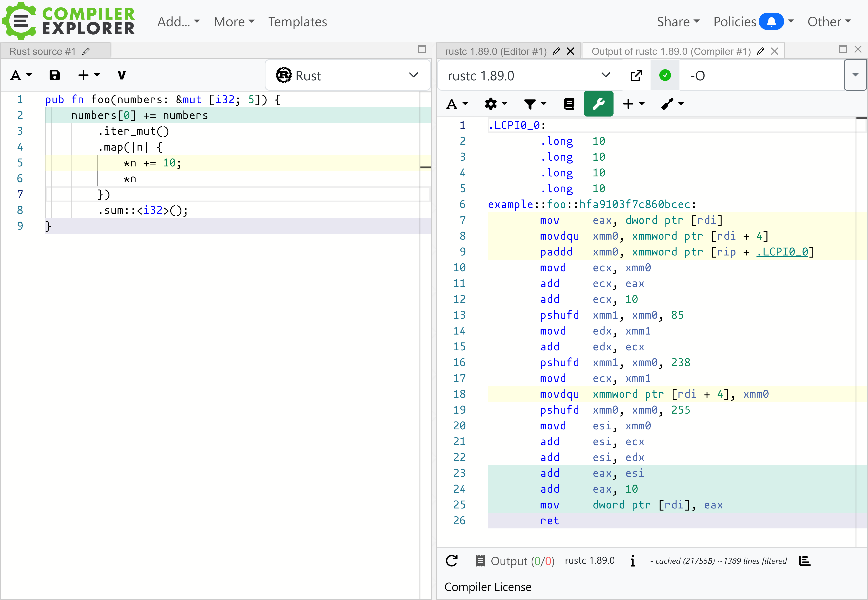This screenshot has height=600, width=868.
Task: Click the Templates button
Action: 297,21
